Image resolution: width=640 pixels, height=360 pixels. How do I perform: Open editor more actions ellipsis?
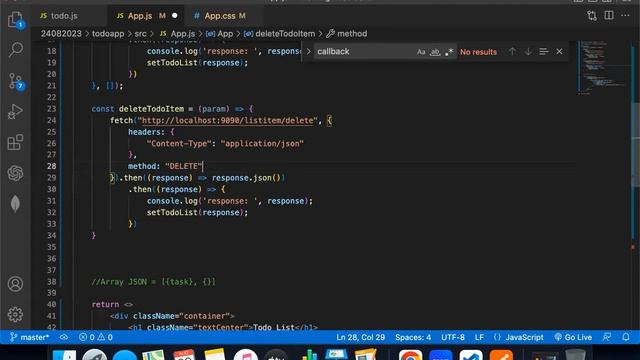coord(625,16)
